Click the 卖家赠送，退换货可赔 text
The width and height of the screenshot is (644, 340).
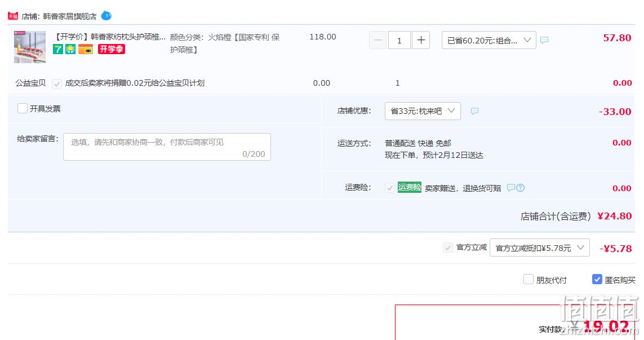pyautogui.click(x=463, y=188)
